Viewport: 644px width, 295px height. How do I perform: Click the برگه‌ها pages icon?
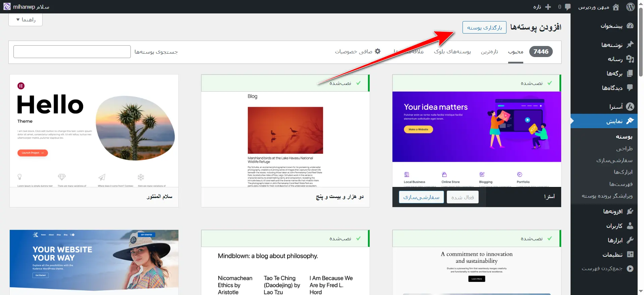(x=630, y=73)
